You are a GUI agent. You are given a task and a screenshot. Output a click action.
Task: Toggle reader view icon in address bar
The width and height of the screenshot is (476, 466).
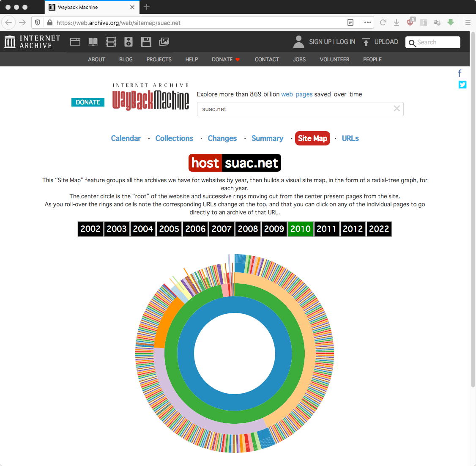point(350,22)
